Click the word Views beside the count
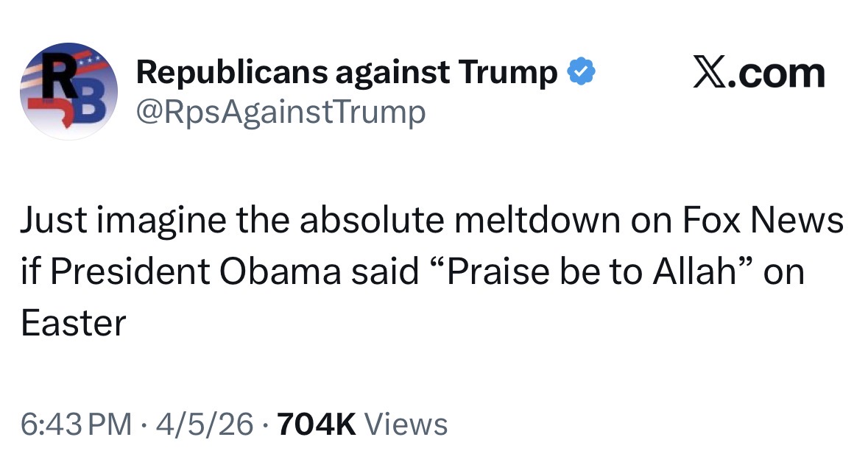The height and width of the screenshot is (451, 868). tap(406, 424)
